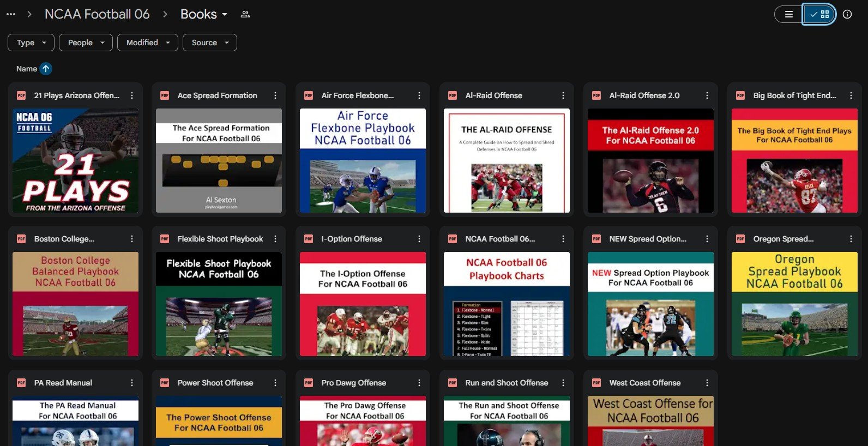Open the Oregon Spread Playbook thumbnail
The height and width of the screenshot is (446, 868).
pos(794,304)
